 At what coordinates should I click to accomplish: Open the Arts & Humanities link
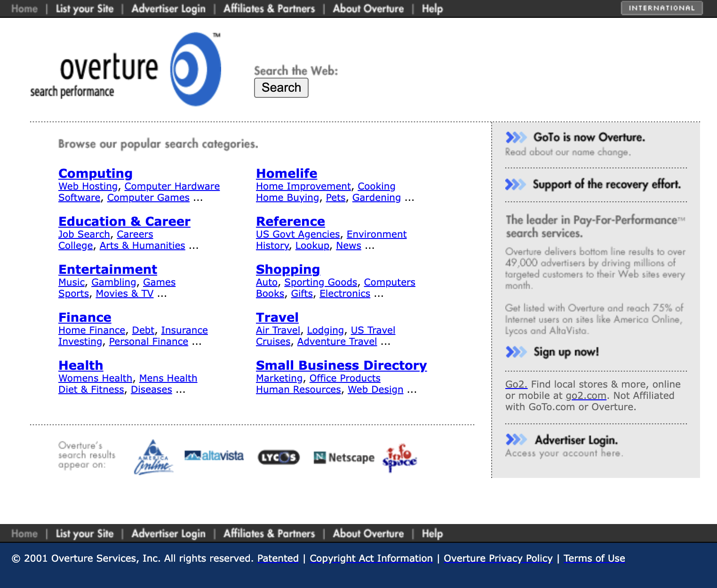coord(143,246)
